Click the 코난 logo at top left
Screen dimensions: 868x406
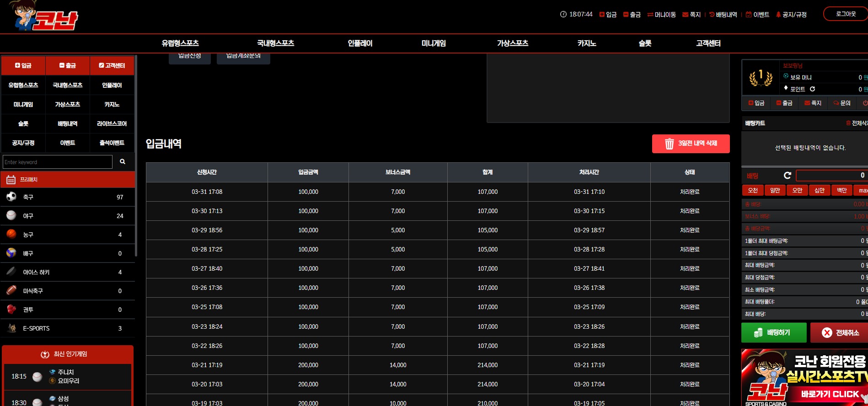(x=44, y=16)
